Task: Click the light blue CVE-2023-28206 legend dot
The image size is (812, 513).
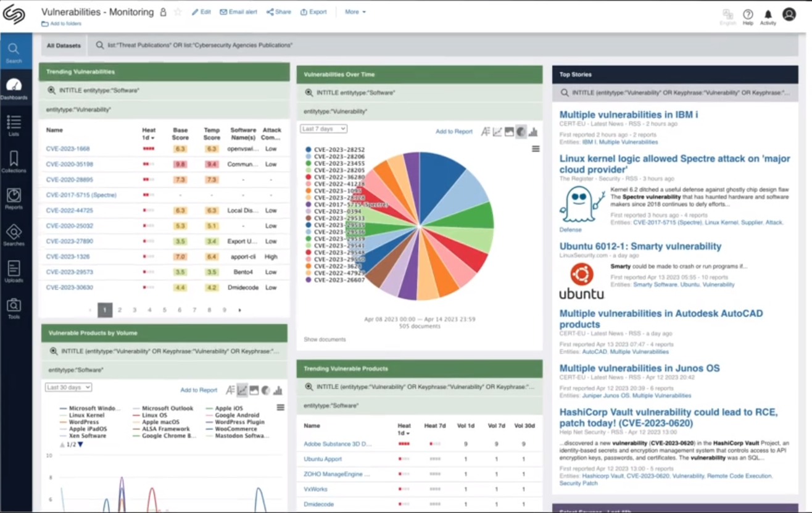Action: pyautogui.click(x=309, y=157)
